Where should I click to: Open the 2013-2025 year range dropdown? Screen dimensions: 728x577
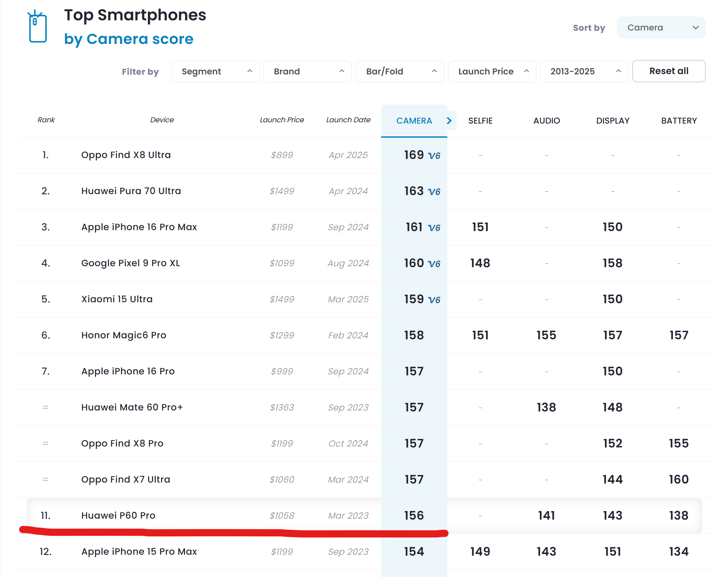(x=584, y=71)
